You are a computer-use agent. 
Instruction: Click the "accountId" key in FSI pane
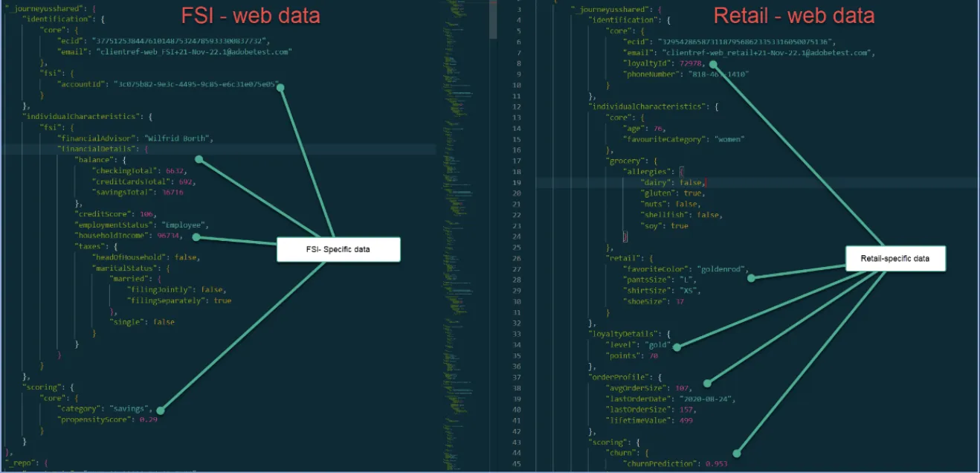83,85
